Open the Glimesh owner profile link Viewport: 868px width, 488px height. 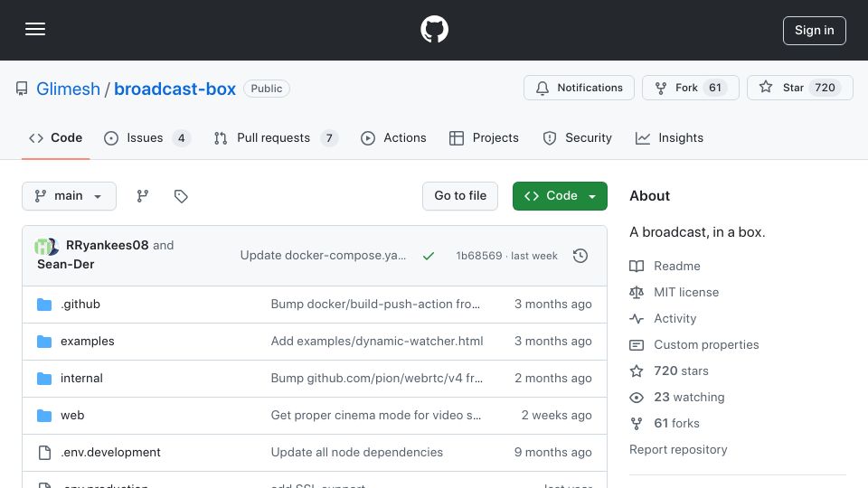[x=68, y=89]
